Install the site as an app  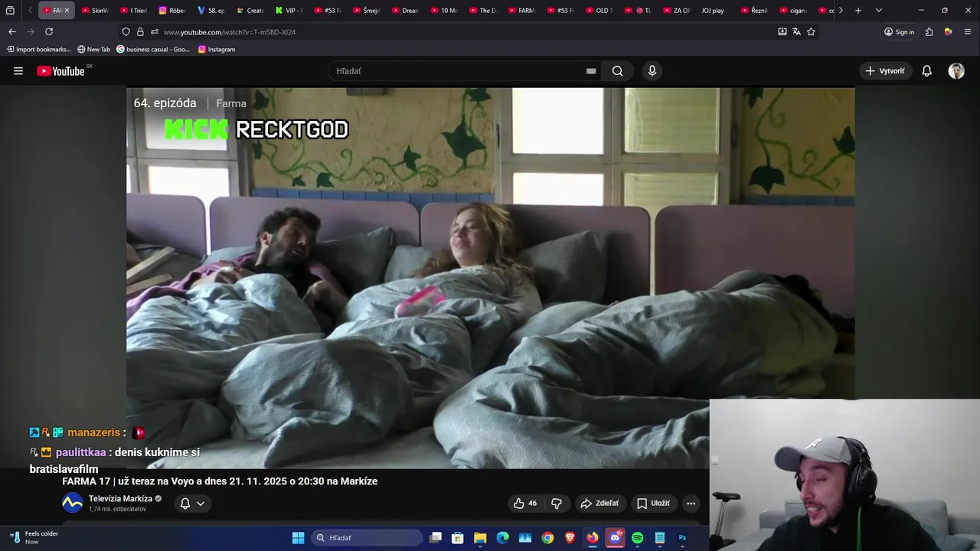pos(782,32)
